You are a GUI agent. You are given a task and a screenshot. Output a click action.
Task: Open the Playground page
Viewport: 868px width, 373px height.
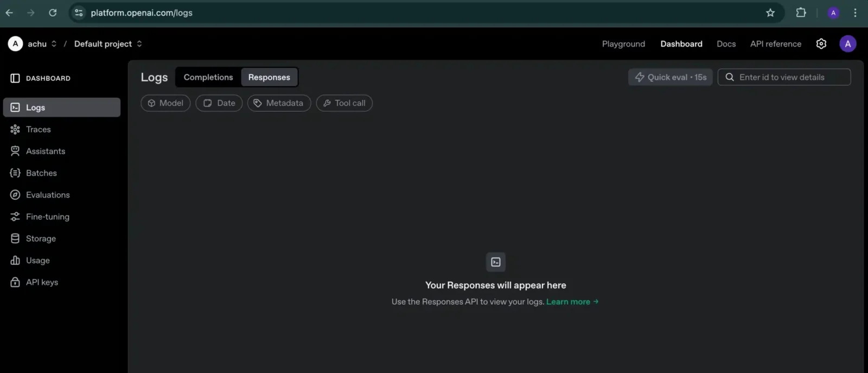[623, 43]
